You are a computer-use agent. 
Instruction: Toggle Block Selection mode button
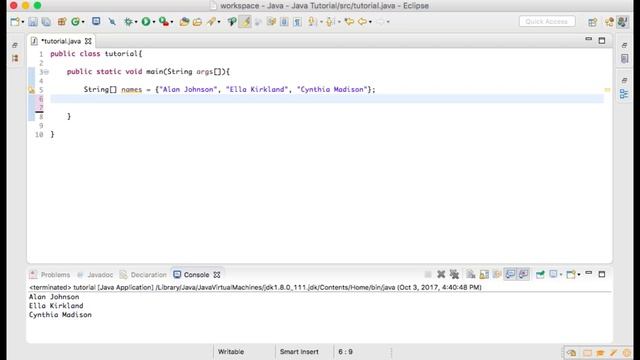click(x=284, y=22)
